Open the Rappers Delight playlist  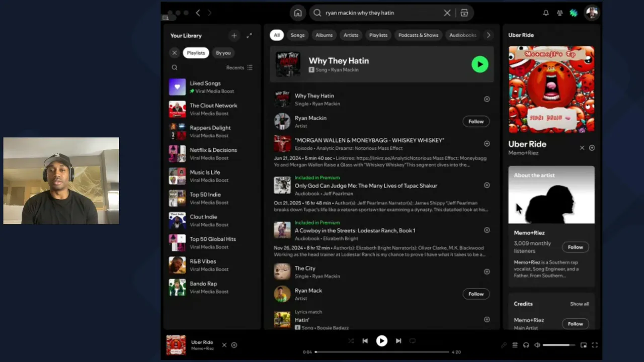point(212,131)
